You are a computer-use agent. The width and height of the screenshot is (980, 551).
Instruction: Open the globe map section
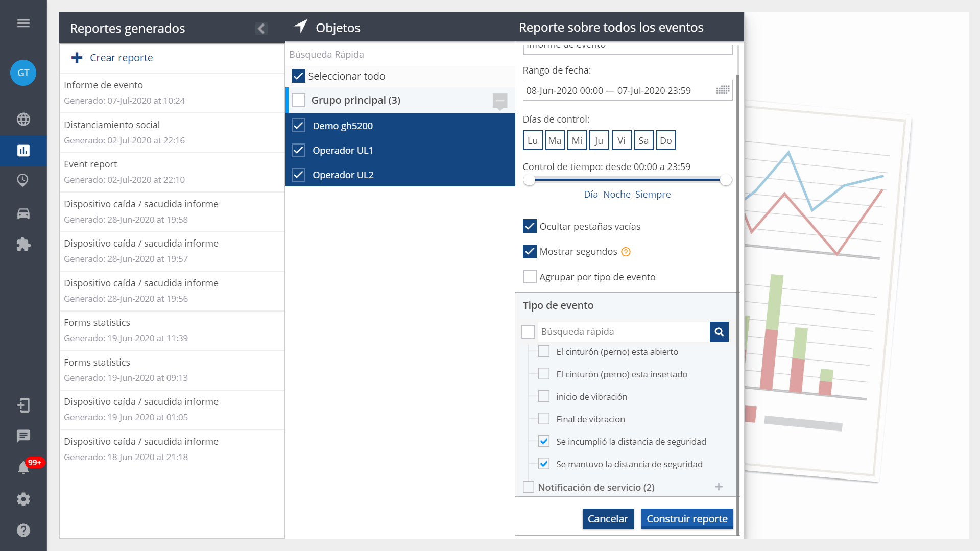point(23,119)
